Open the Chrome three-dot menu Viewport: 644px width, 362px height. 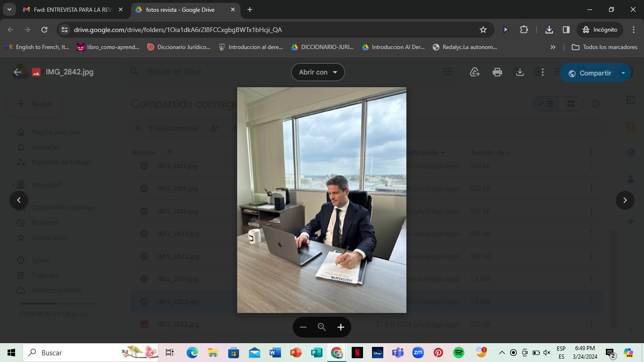coord(634,30)
